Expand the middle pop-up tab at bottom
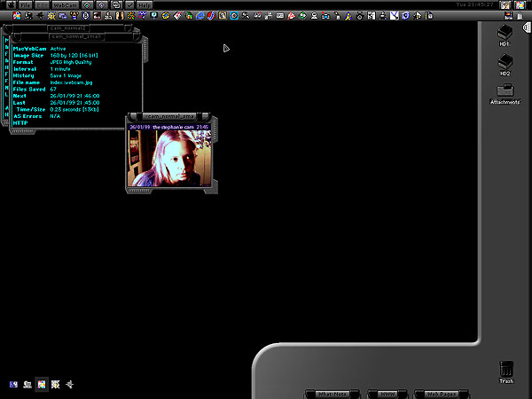The height and width of the screenshot is (399, 532). tap(387, 394)
